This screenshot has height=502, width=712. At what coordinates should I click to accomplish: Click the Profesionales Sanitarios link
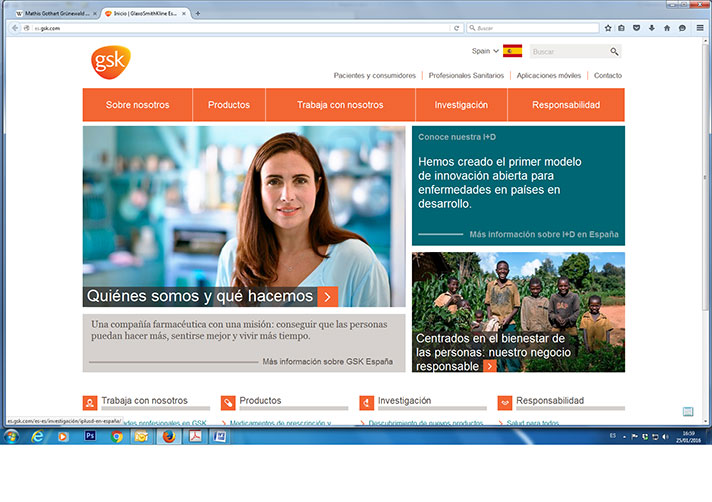[x=466, y=75]
